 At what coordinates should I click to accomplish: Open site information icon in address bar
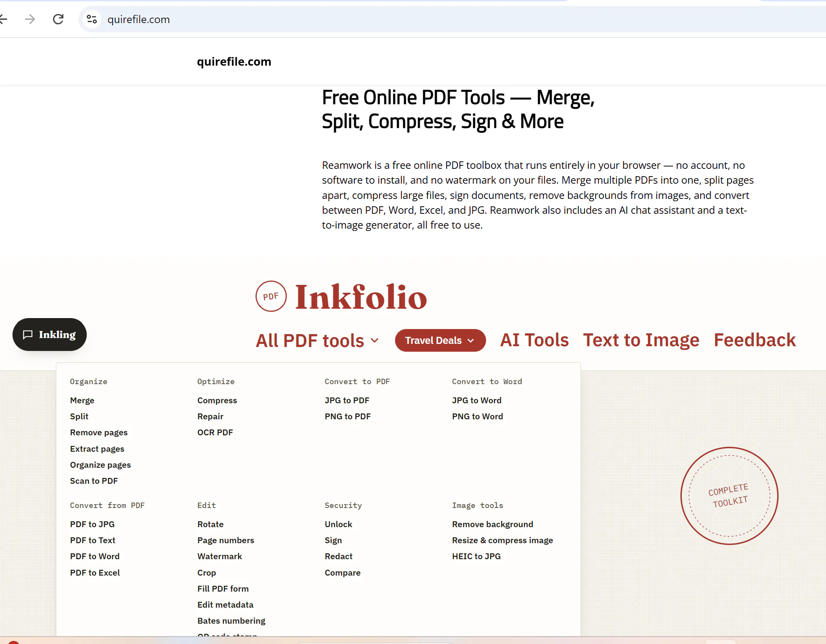(92, 19)
